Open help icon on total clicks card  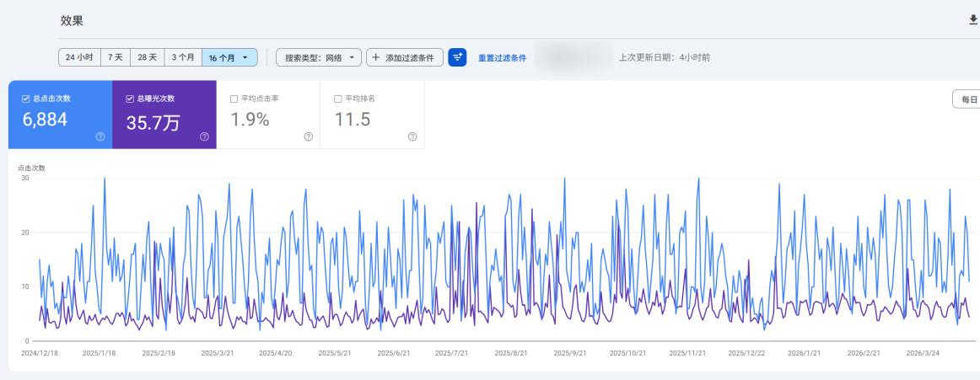coord(100,136)
